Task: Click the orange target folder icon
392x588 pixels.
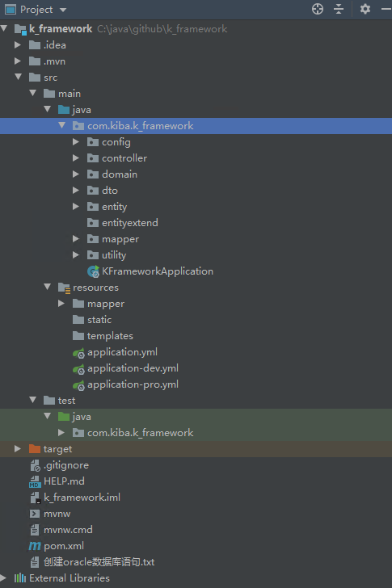Action: tap(35, 449)
